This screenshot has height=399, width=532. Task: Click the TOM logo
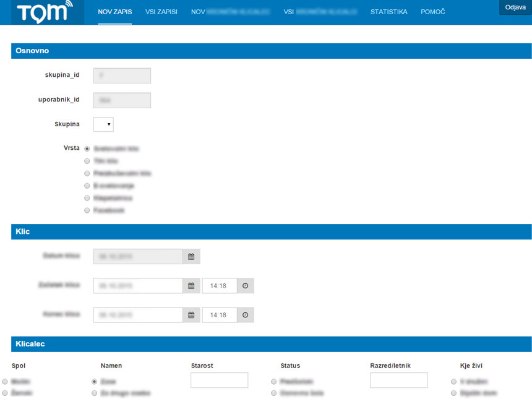(x=45, y=12)
